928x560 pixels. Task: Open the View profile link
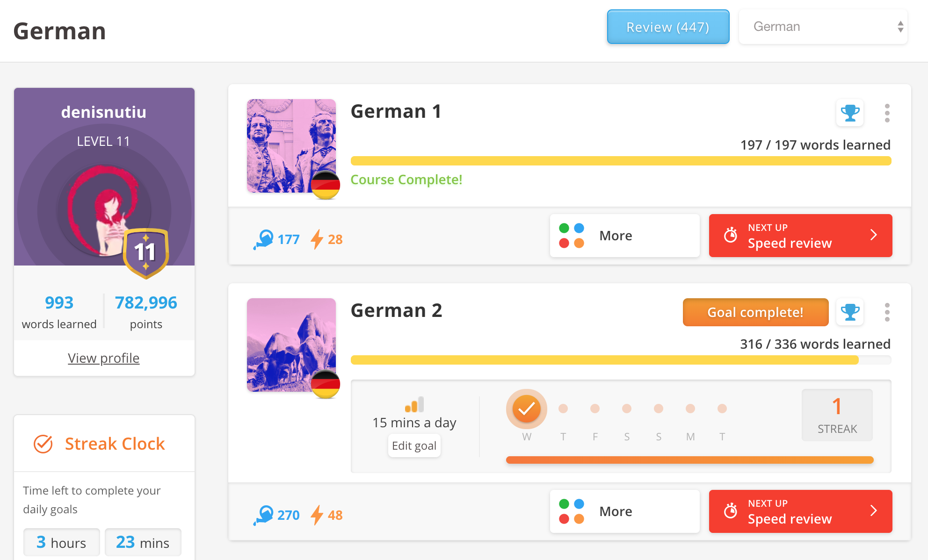[104, 358]
